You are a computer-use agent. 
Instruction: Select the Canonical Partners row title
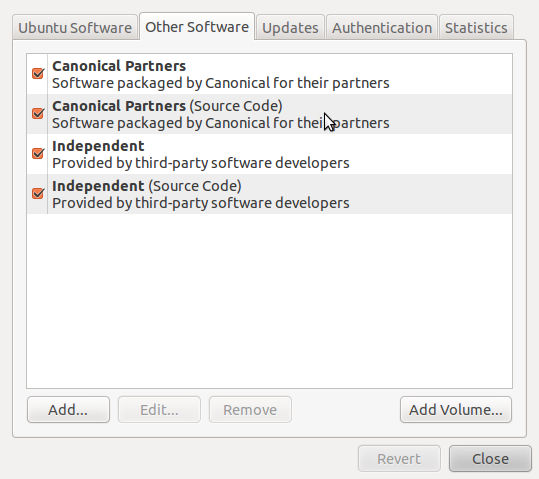pyautogui.click(x=119, y=66)
